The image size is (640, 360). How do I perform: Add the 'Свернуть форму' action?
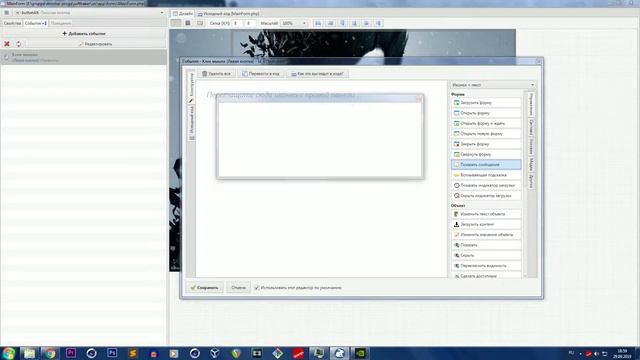[x=486, y=155]
